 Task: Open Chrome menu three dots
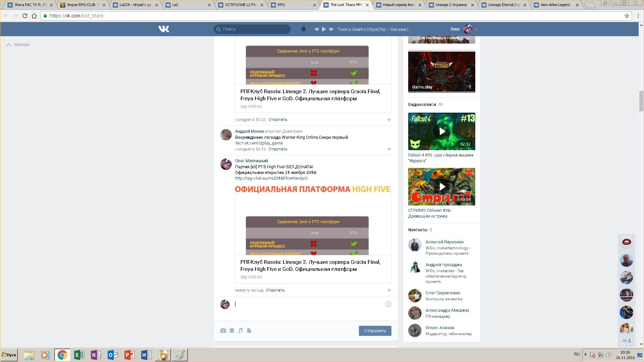click(638, 16)
